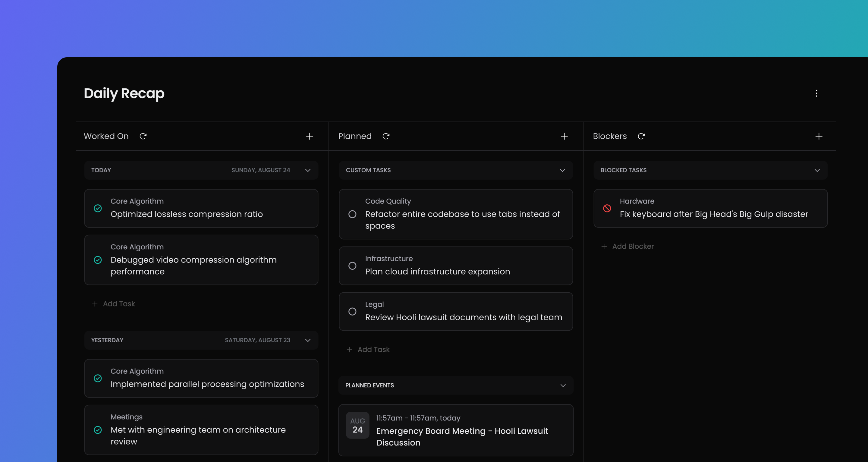This screenshot has width=868, height=462.
Task: Click Add Task under Custom Tasks
Action: tap(368, 350)
